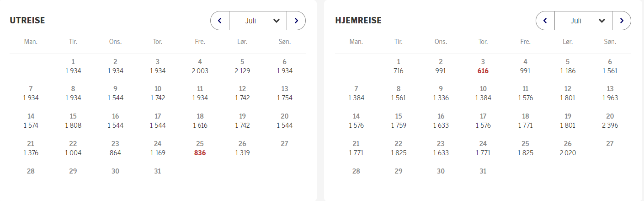Choose Utreise July 23 priced 864
The image size is (644, 201).
[115, 148]
